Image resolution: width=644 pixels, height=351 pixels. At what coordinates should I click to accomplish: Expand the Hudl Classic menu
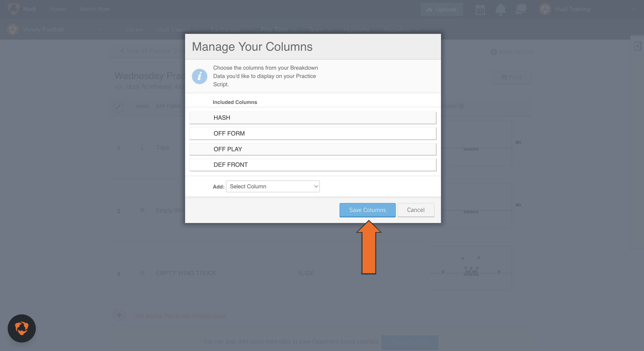pos(178,29)
